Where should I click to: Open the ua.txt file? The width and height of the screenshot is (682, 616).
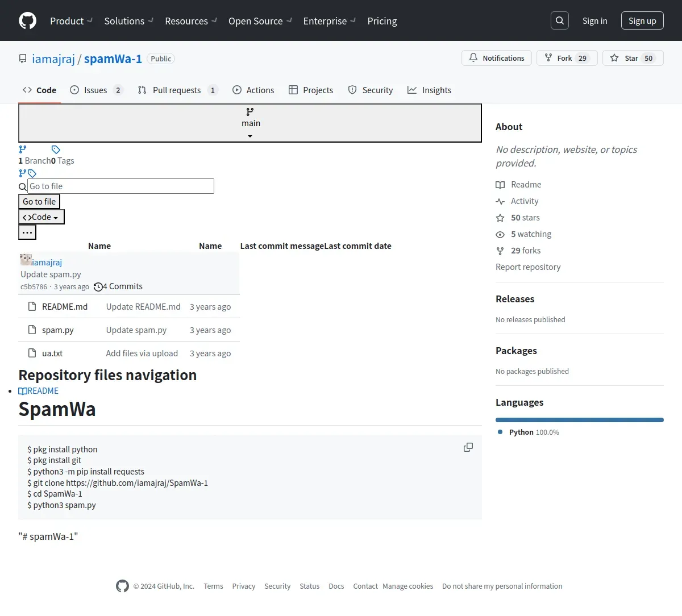point(52,353)
